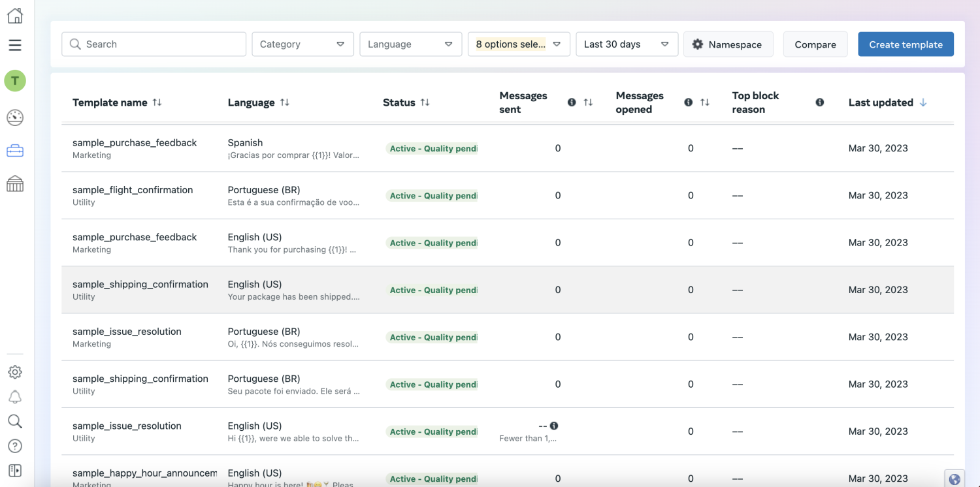Click 'Hi {{1}}, were we able to solve' preview

[x=293, y=439]
